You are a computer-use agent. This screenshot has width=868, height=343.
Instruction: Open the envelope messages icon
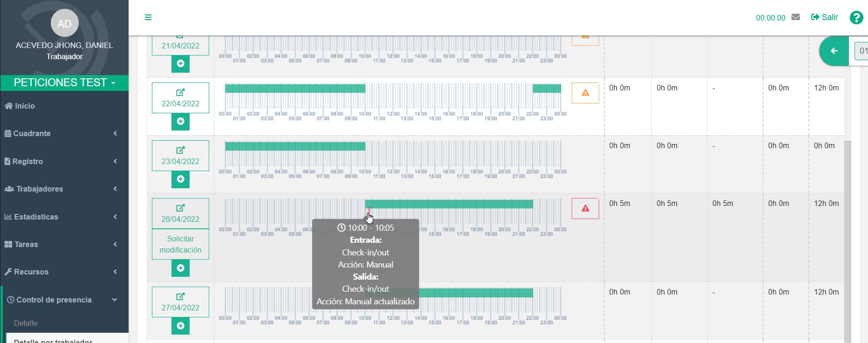(x=796, y=17)
